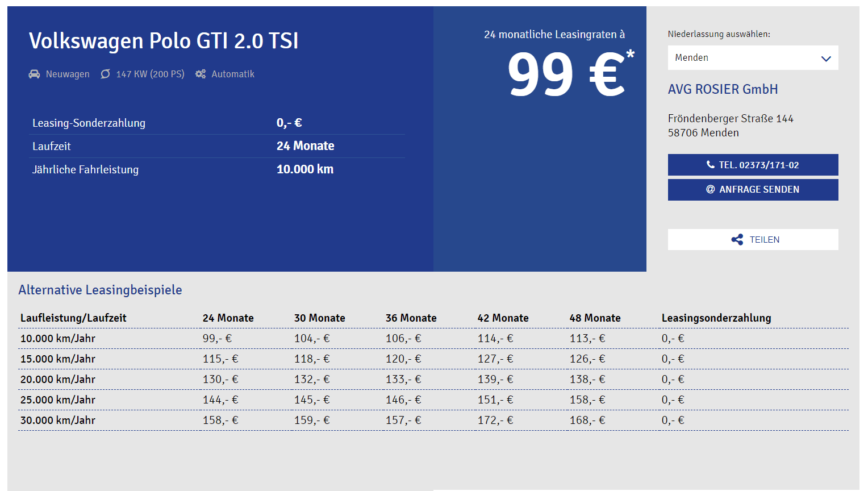The image size is (868, 491).
Task: Click the Jährliche Fahrleistung label
Action: 85,170
